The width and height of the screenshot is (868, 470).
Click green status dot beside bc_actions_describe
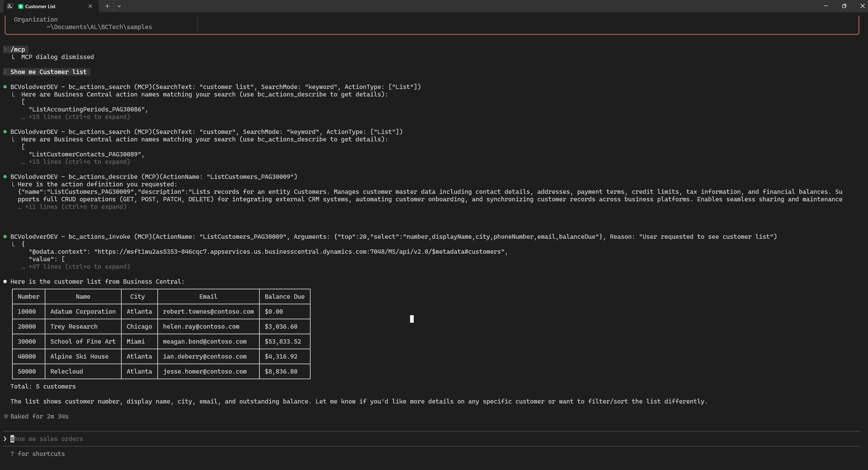coord(5,177)
